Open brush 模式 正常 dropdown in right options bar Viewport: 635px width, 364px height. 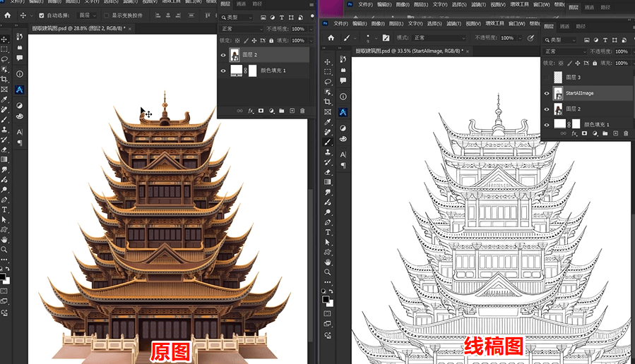pos(439,37)
